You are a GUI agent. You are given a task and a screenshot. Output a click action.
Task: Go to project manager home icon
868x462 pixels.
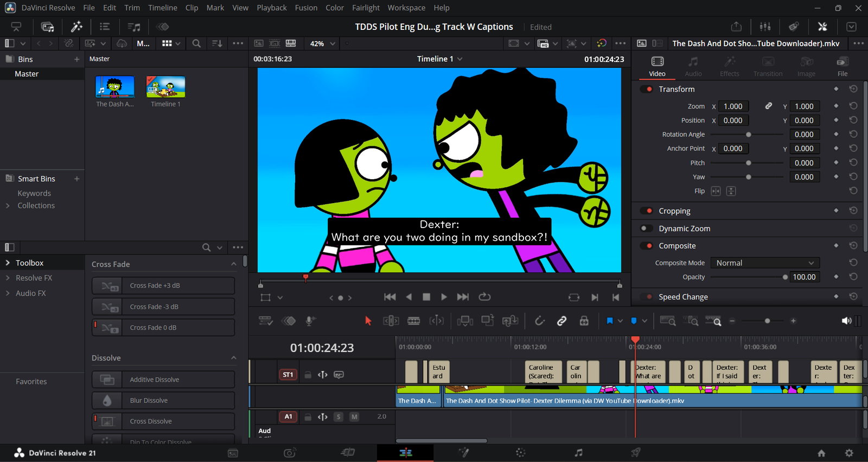[821, 453]
